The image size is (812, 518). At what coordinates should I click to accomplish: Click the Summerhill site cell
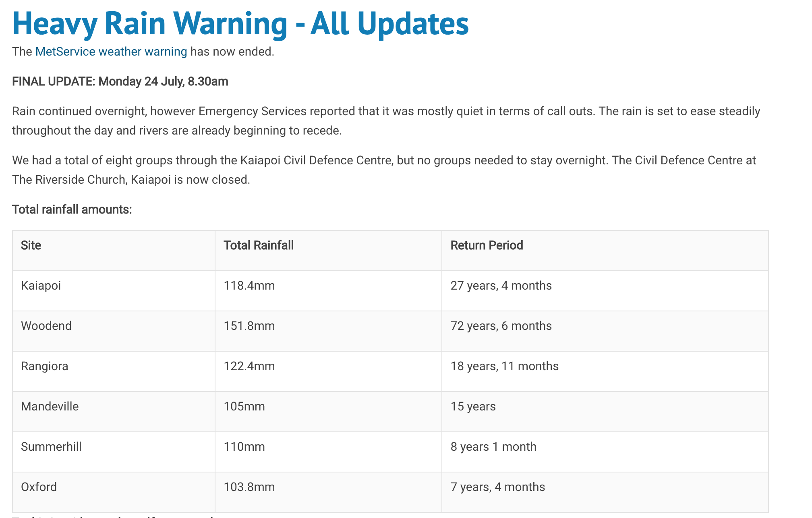(114, 452)
